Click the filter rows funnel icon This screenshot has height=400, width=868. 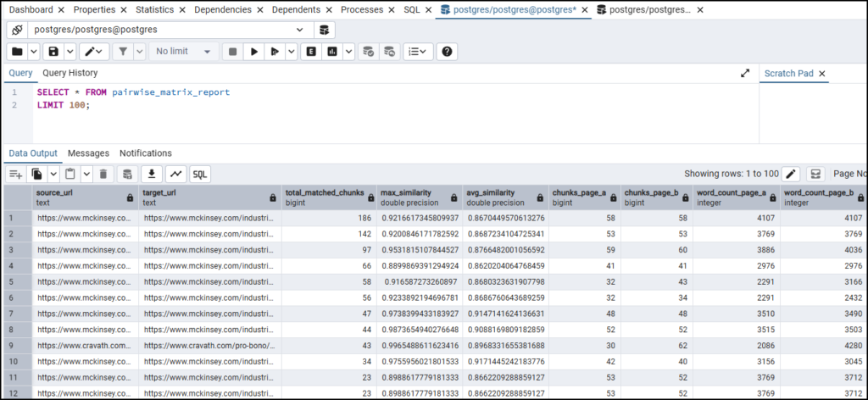(123, 52)
